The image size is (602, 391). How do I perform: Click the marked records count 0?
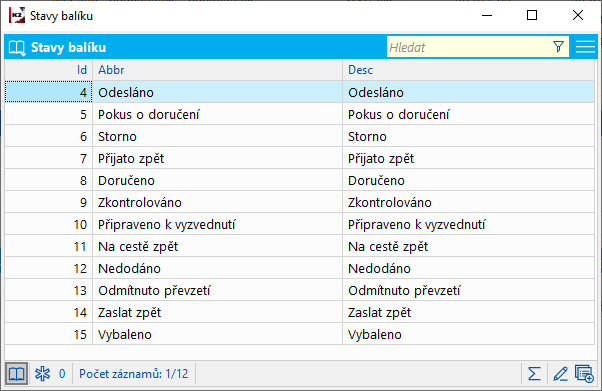[x=62, y=373]
